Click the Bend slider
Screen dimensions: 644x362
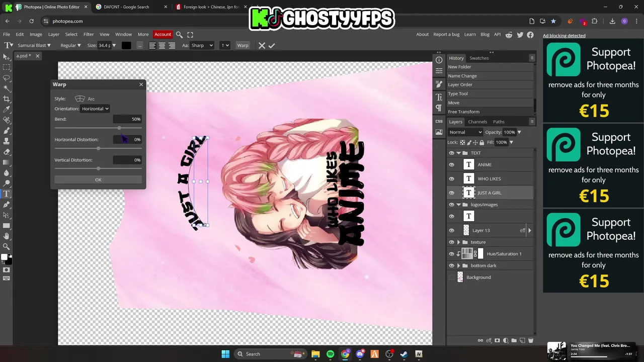98,128
